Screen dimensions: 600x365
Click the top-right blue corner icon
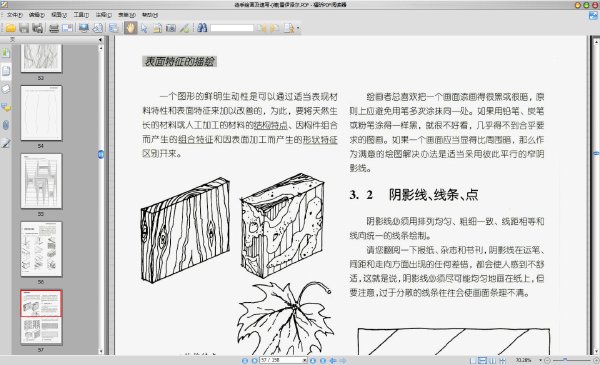(593, 16)
